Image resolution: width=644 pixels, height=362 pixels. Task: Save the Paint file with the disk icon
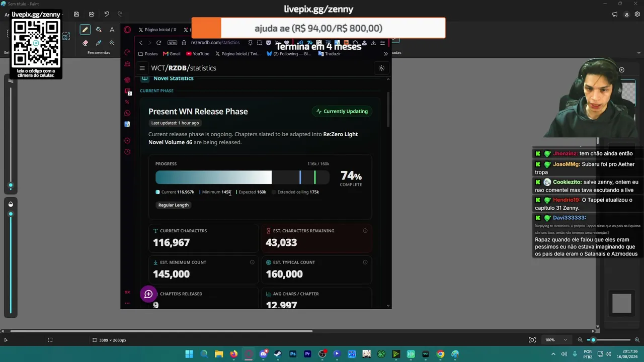(x=76, y=14)
